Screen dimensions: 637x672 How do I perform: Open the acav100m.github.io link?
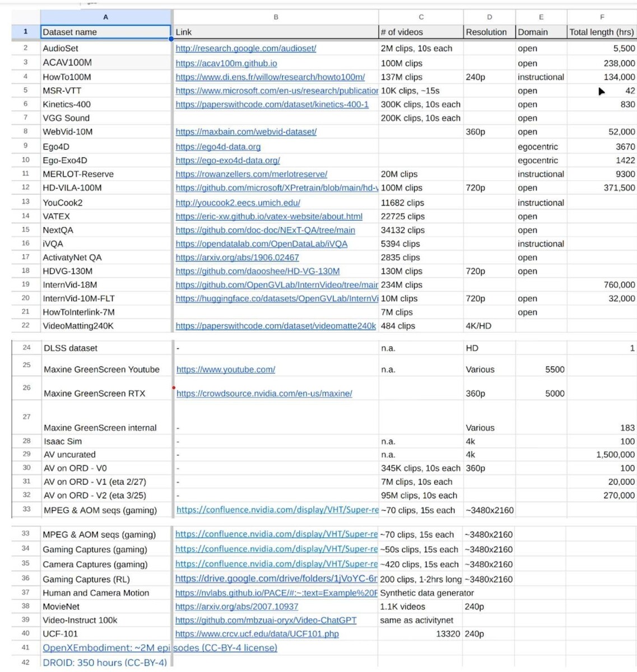click(x=226, y=63)
